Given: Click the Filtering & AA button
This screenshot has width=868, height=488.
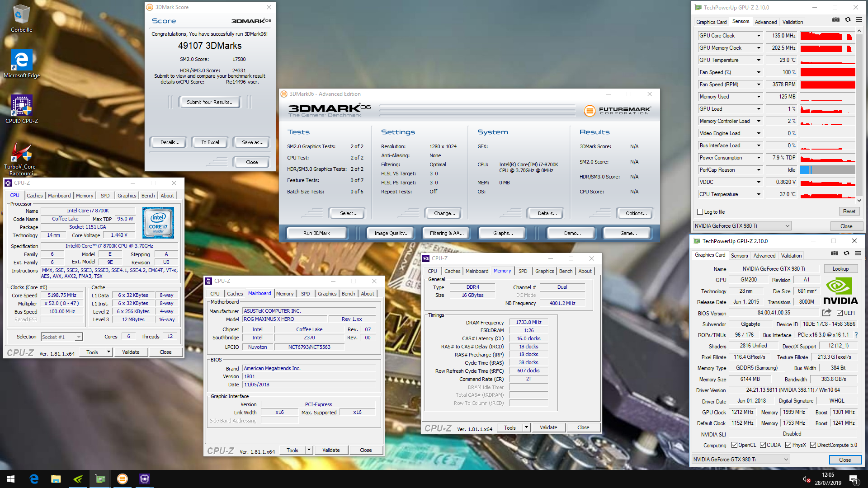Looking at the screenshot, I should point(447,233).
